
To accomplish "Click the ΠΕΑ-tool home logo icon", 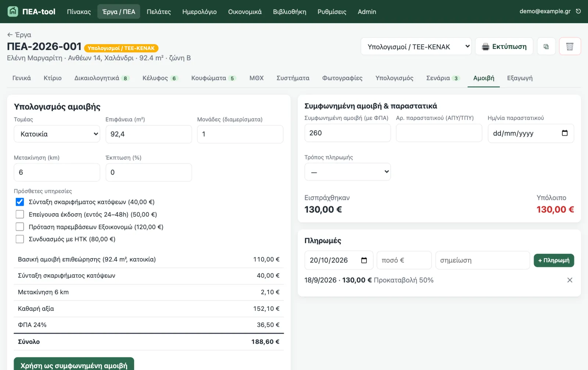I will 13,11.
